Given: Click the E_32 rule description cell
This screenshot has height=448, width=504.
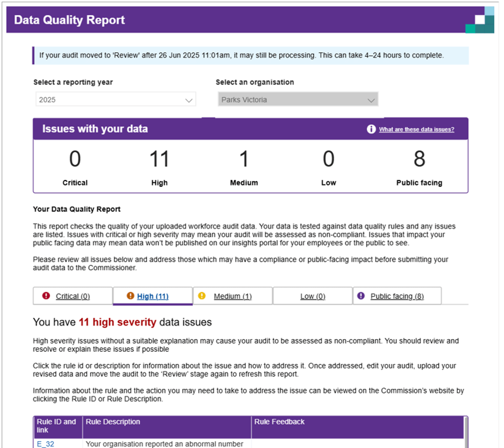Looking at the screenshot, I should [x=167, y=444].
